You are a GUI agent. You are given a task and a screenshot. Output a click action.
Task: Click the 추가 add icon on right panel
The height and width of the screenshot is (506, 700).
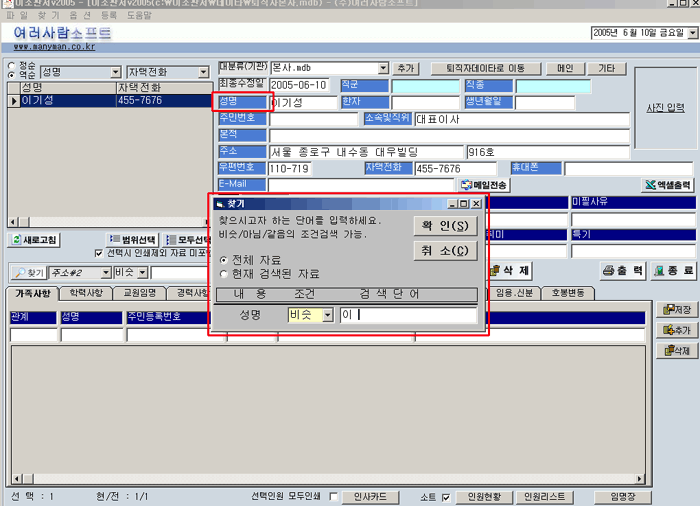pos(664,330)
